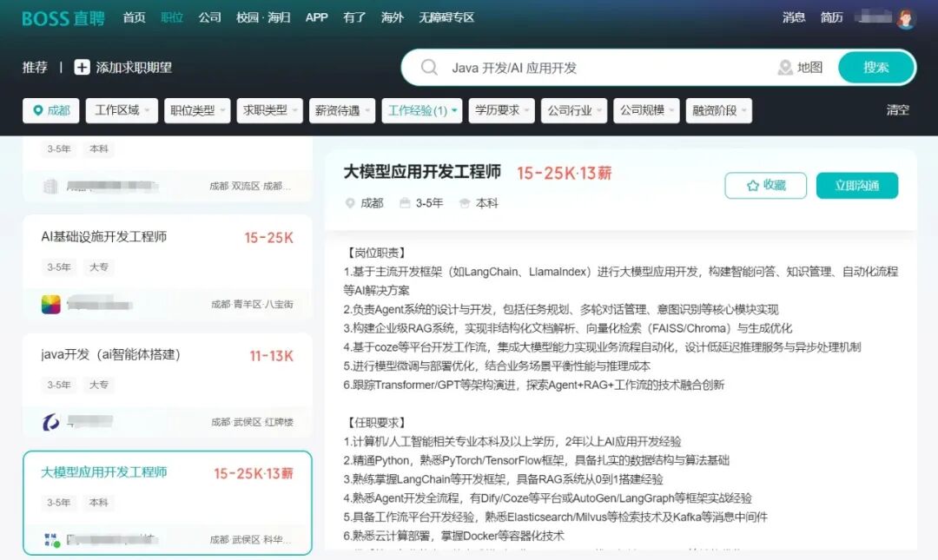Open APP in top navigation
This screenshot has width=938, height=560.
316,17
